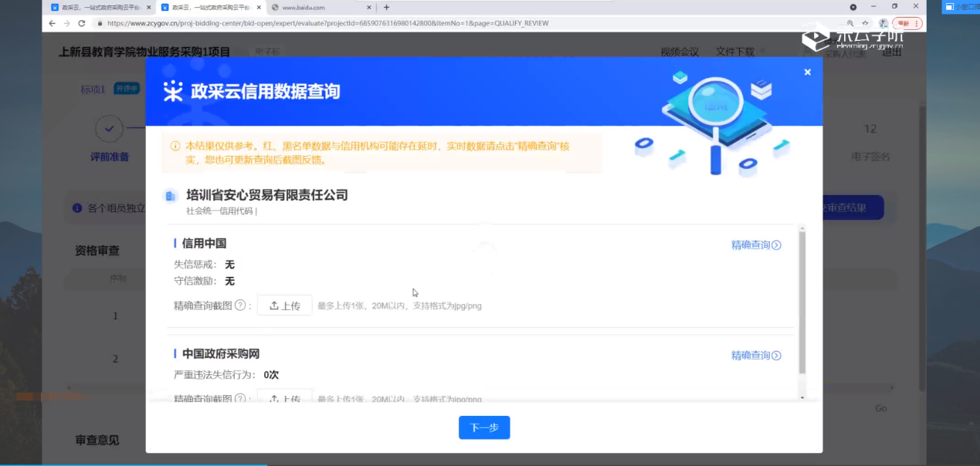Click 视频会议 in the page header

pos(680,52)
